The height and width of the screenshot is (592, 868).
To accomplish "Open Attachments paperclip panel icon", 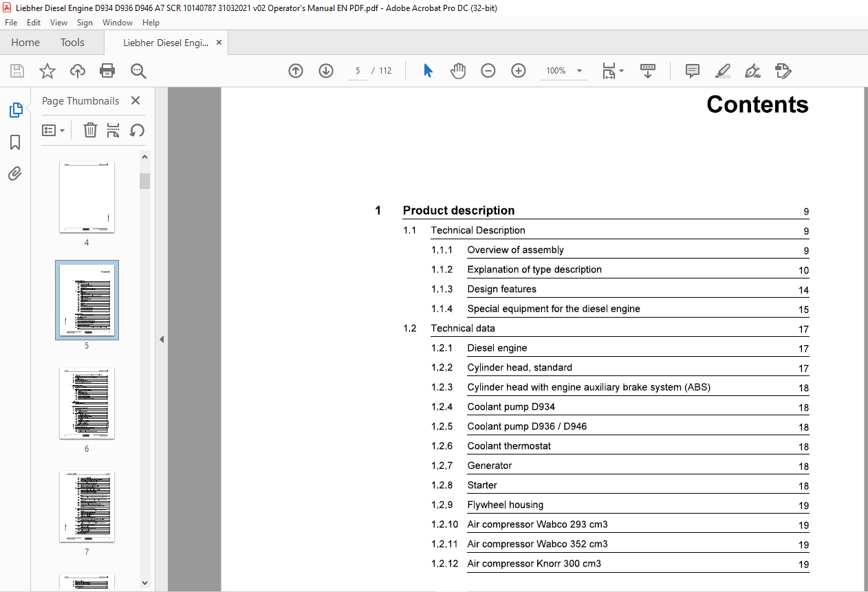I will pyautogui.click(x=15, y=173).
